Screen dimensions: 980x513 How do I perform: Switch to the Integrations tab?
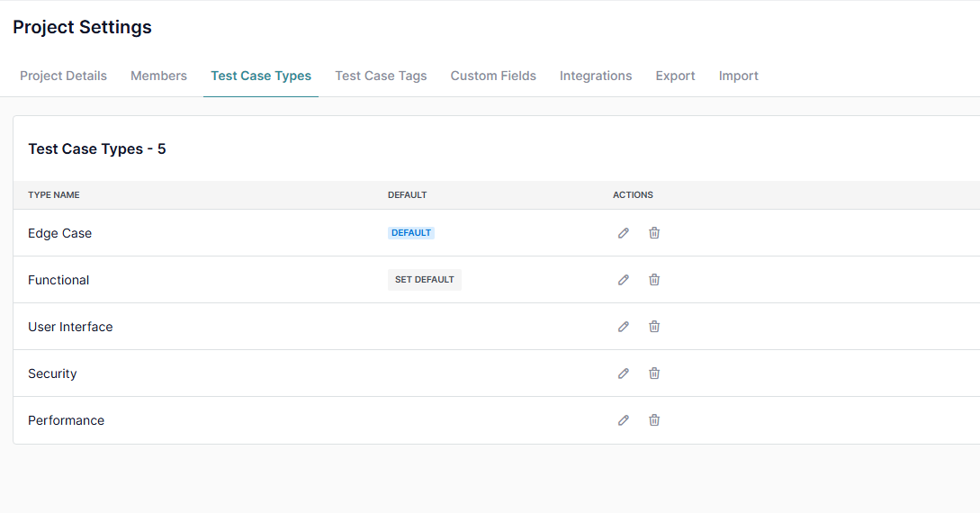(596, 76)
